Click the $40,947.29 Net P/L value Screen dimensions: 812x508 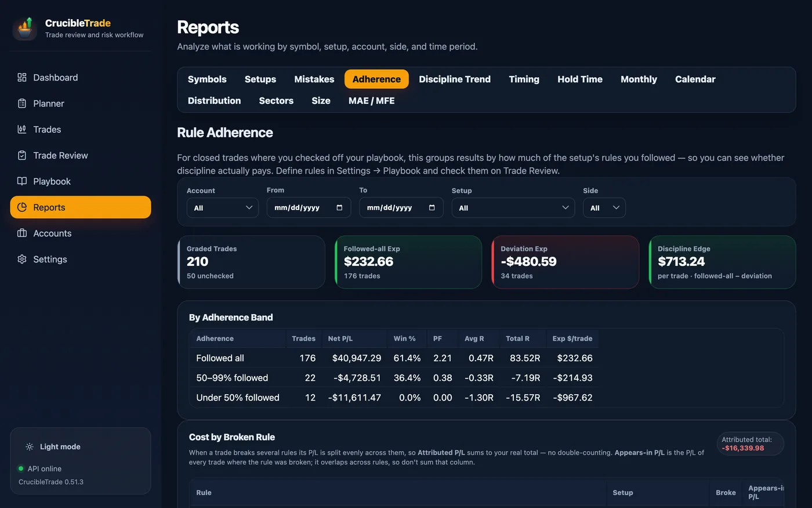coord(356,358)
